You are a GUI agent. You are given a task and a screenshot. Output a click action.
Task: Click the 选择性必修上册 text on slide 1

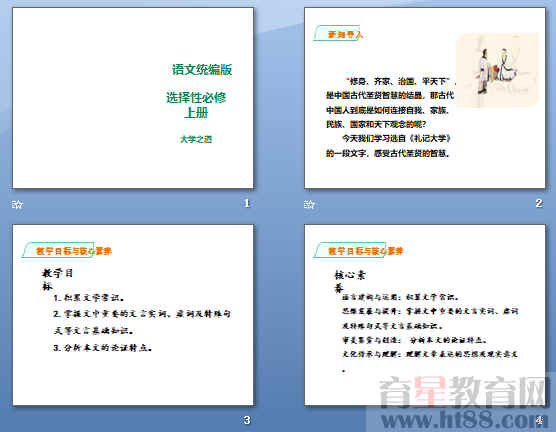pos(196,105)
